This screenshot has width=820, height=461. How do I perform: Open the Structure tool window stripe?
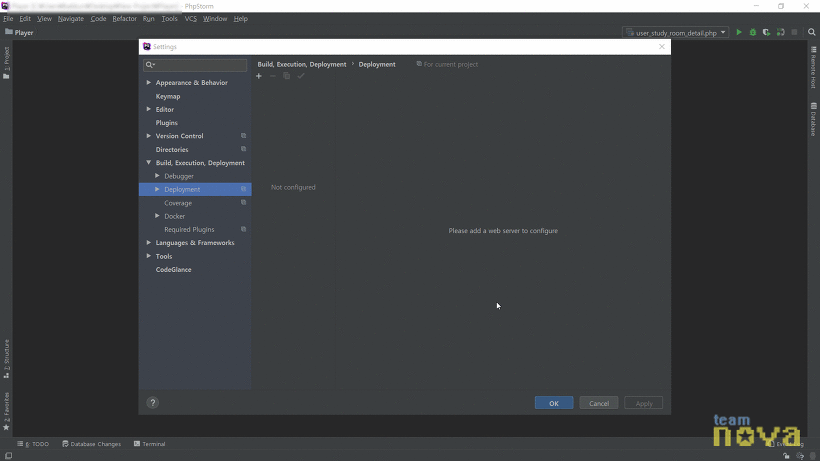coord(6,359)
